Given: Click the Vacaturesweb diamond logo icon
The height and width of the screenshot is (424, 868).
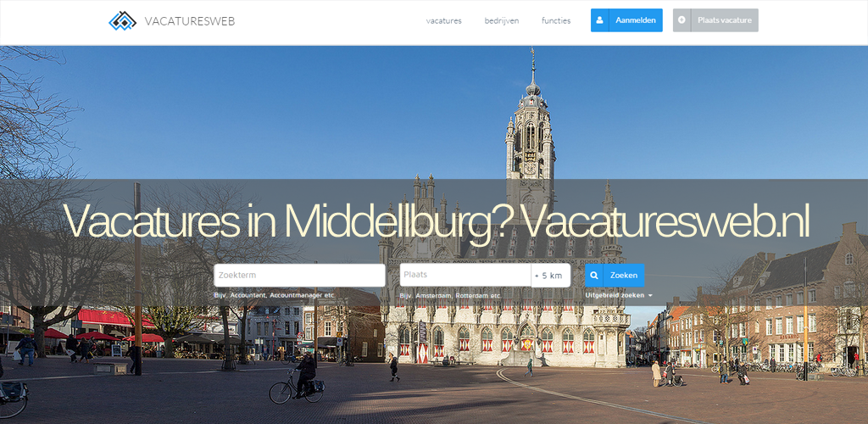Looking at the screenshot, I should point(122,20).
